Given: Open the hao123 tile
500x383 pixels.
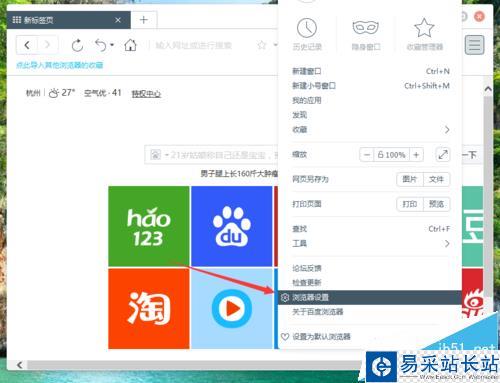Looking at the screenshot, I should [149, 226].
